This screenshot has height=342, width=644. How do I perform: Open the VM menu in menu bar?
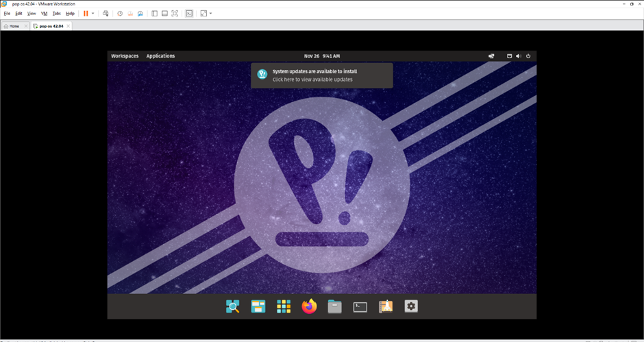45,14
